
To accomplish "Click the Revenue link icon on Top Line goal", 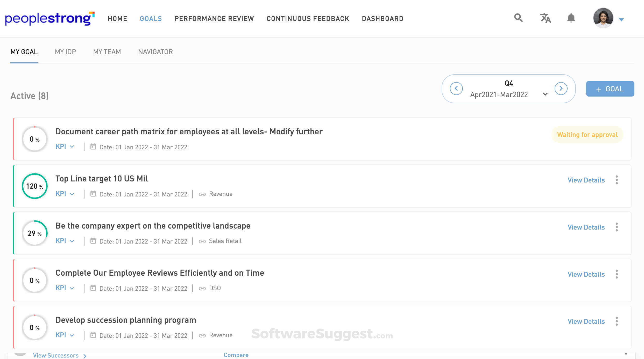I will (202, 194).
